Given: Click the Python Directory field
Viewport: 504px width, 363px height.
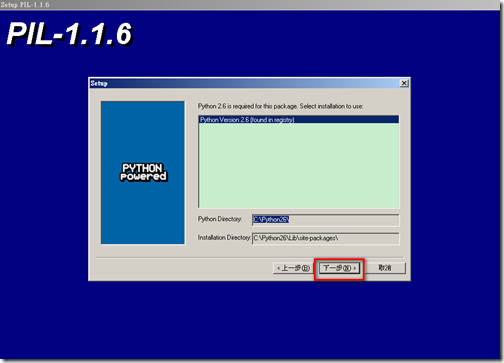Looking at the screenshot, I should pos(325,220).
